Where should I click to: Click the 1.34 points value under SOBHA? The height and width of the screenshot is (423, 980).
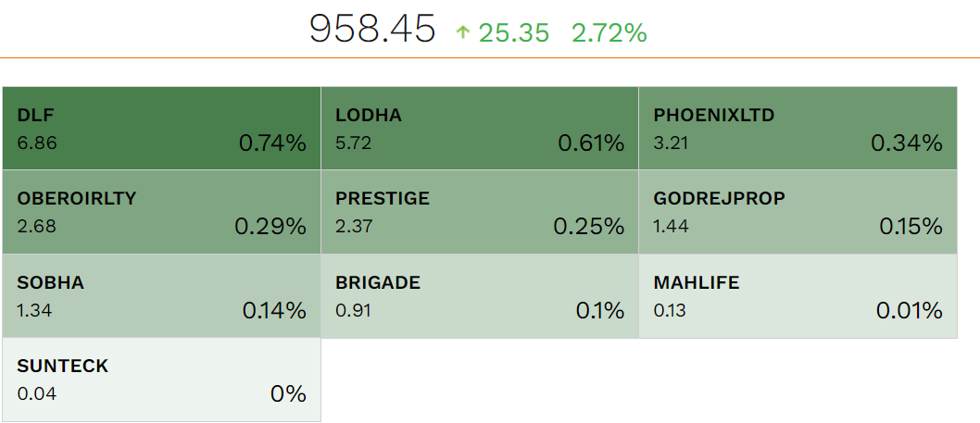34,310
